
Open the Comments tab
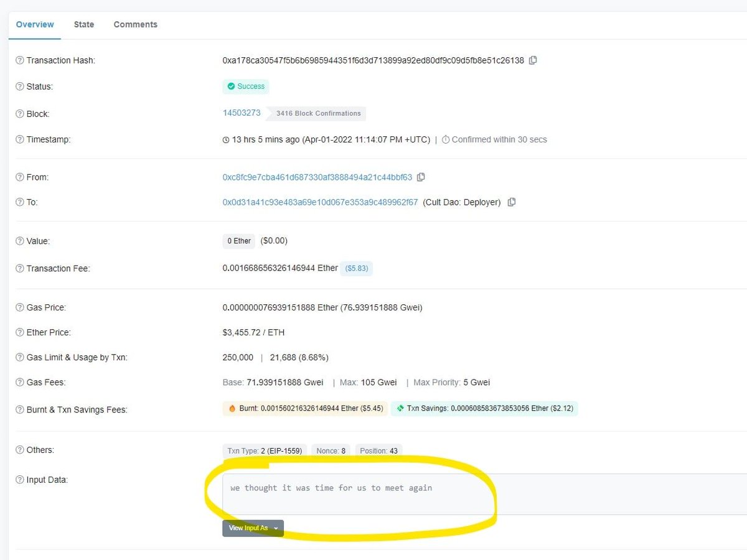[x=135, y=24]
